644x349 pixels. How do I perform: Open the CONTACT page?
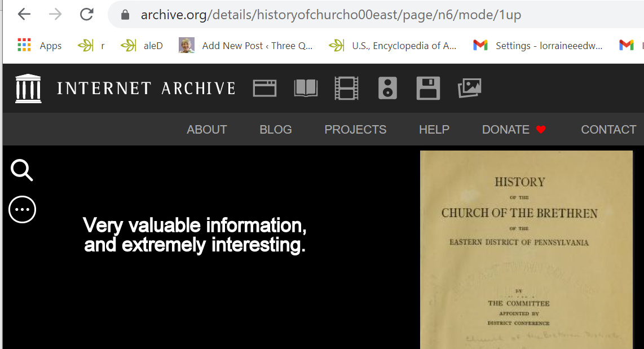tap(608, 130)
